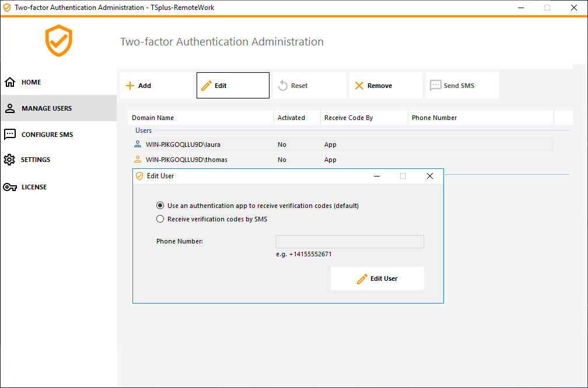Screen dimensions: 588x388
Task: Click the Configure SMS speech bubble icon
Action: coord(10,135)
